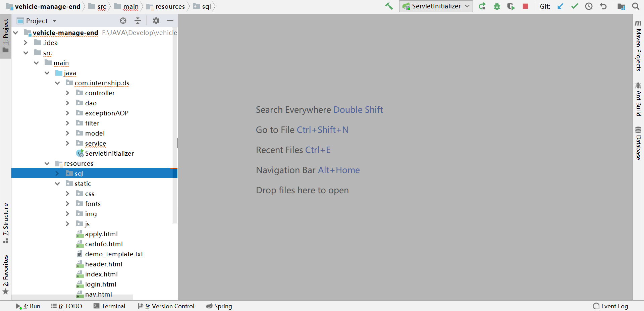This screenshot has width=644, height=311.
Task: Open Project panel settings gear
Action: pos(156,21)
